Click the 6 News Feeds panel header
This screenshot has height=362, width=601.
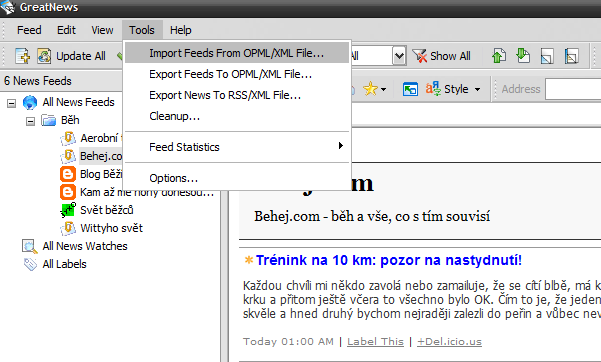(x=61, y=81)
